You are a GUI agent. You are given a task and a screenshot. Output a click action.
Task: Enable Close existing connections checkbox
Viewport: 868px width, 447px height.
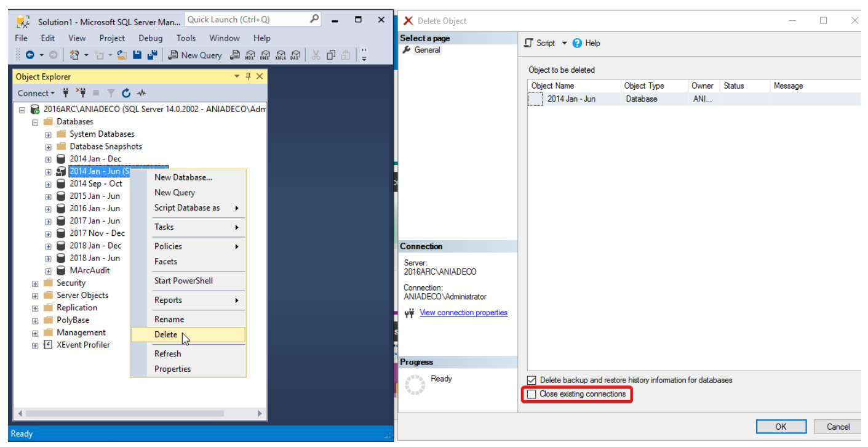pos(532,394)
